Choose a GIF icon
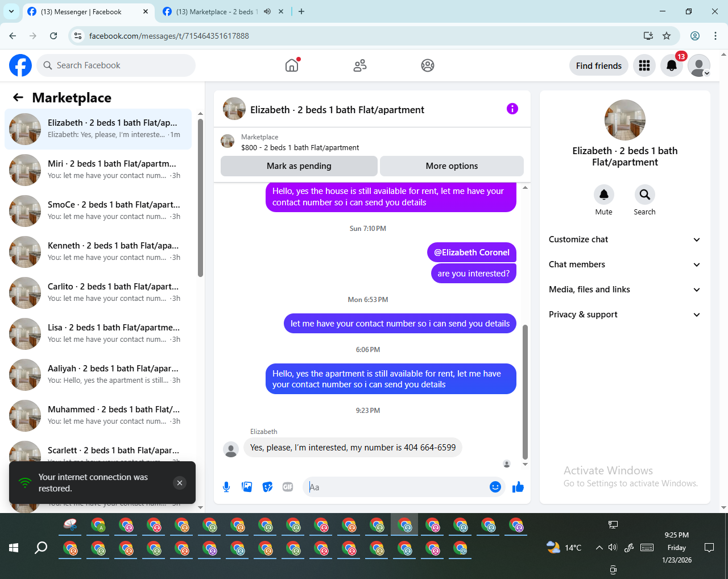 288,487
